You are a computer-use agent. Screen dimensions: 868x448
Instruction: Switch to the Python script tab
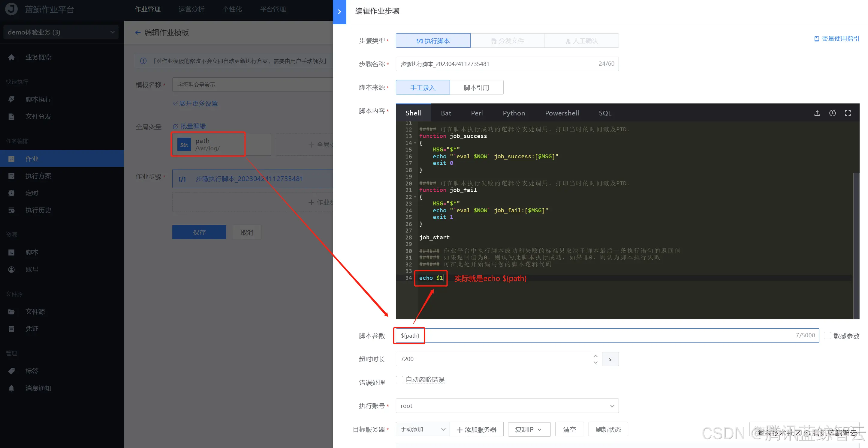pyautogui.click(x=514, y=113)
